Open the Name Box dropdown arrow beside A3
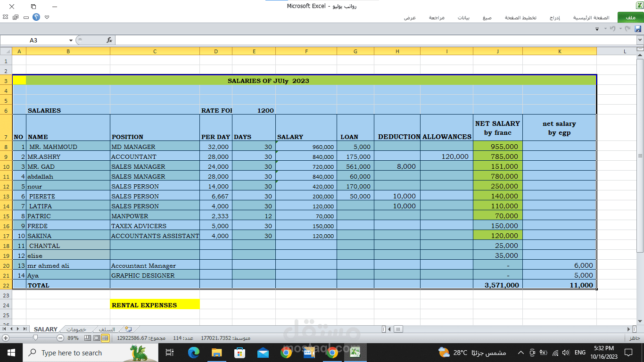The image size is (644, 362). (x=71, y=41)
